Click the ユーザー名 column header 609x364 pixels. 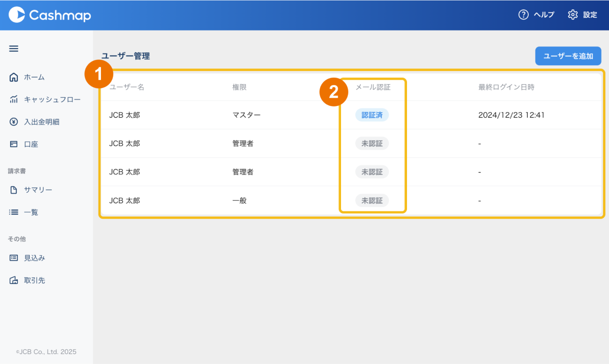coord(127,87)
